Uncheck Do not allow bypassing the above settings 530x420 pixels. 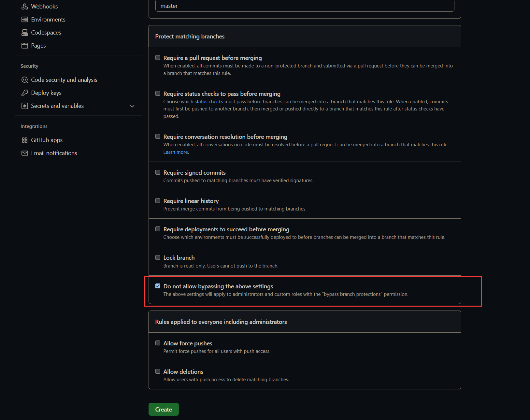158,286
